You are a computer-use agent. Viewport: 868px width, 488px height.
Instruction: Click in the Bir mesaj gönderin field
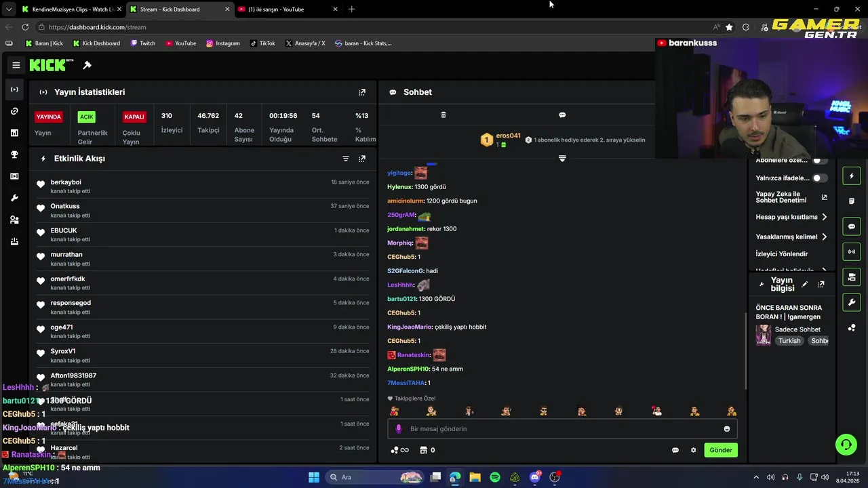pos(562,428)
